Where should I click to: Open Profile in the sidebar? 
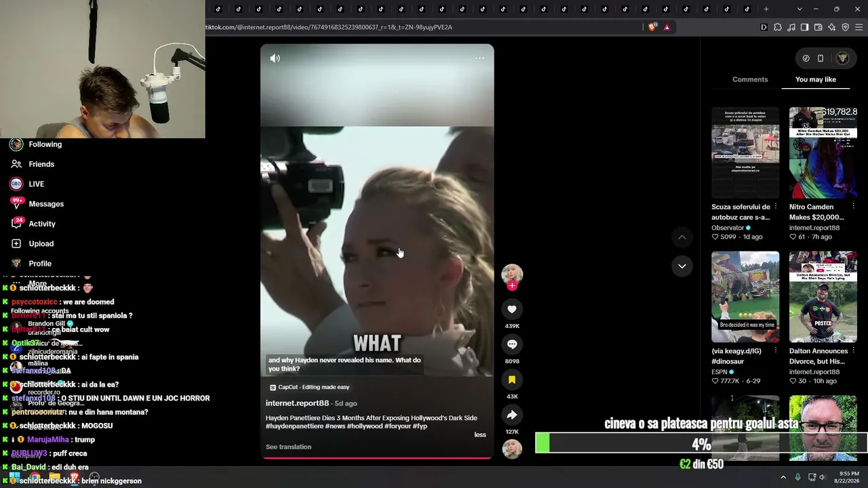[x=39, y=264]
